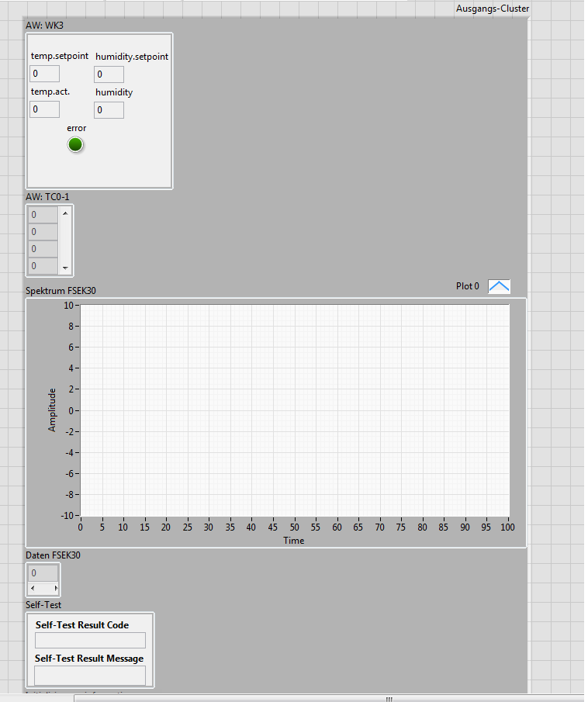588x702 pixels.
Task: Click the AW: TC0-1 array scroll down arrow
Action: coord(65,268)
